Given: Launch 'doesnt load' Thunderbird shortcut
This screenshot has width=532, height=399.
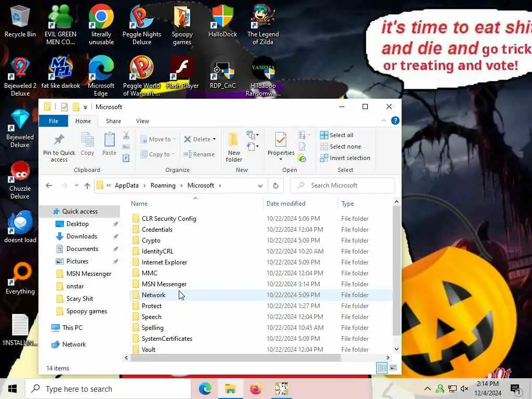Looking at the screenshot, I should [20, 227].
